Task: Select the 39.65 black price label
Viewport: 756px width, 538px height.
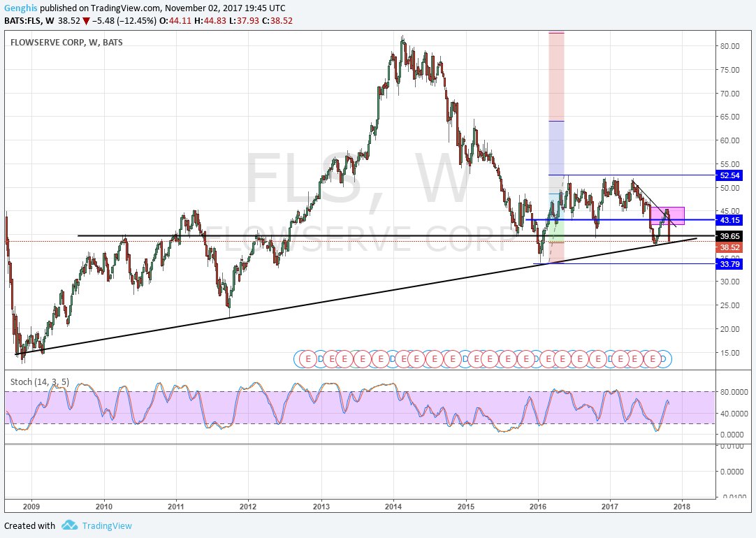Action: [x=729, y=236]
